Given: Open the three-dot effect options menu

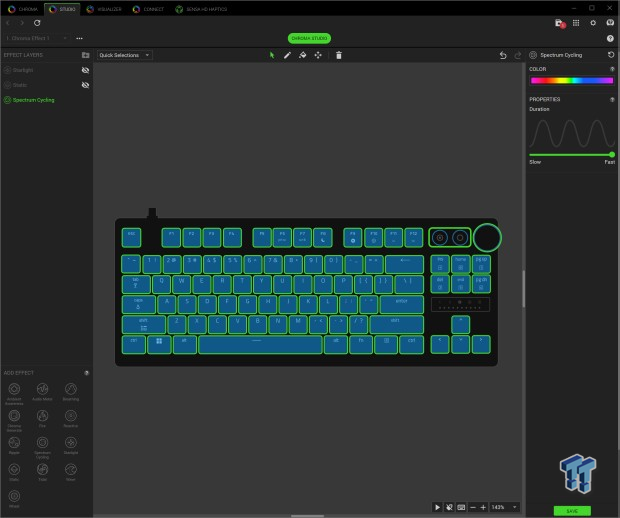Looking at the screenshot, I should [79, 38].
